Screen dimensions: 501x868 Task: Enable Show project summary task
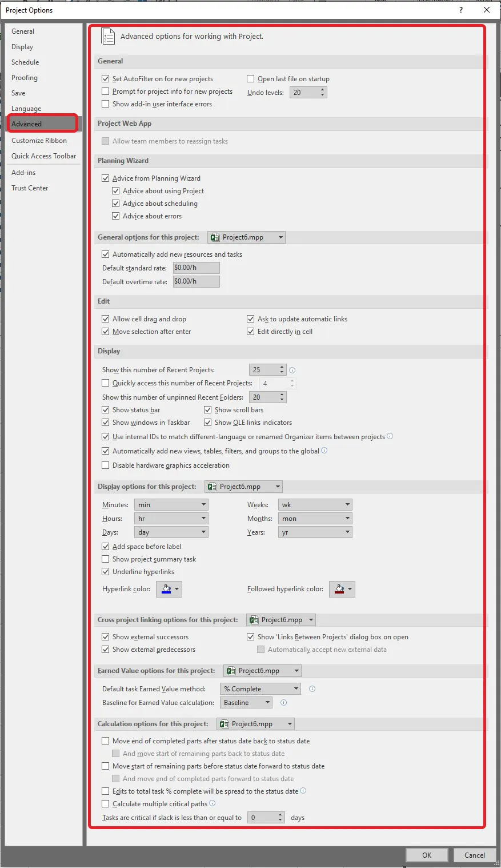click(105, 559)
